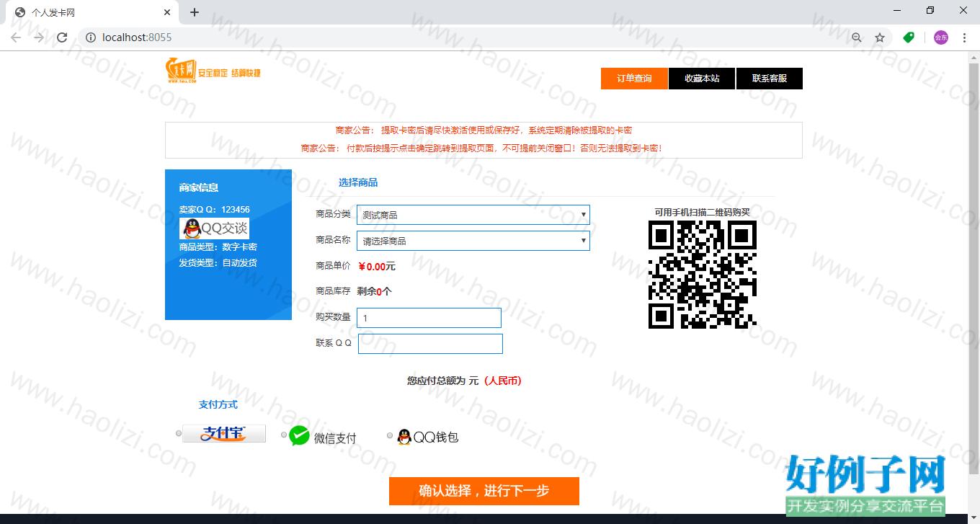Select the 微信支付 payment radio button
980x524 pixels.
coord(284,435)
